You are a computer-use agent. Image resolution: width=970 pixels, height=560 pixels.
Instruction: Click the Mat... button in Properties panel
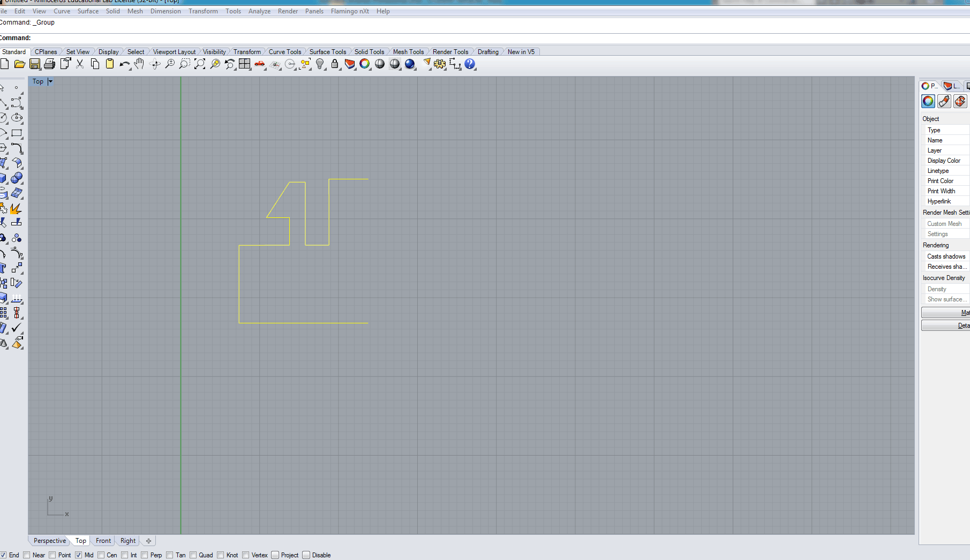pos(945,313)
